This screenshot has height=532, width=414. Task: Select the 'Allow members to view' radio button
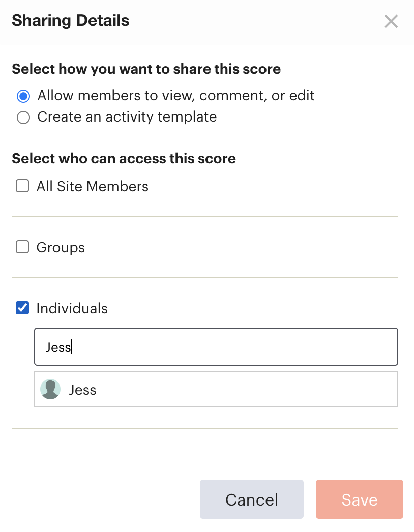coord(23,96)
